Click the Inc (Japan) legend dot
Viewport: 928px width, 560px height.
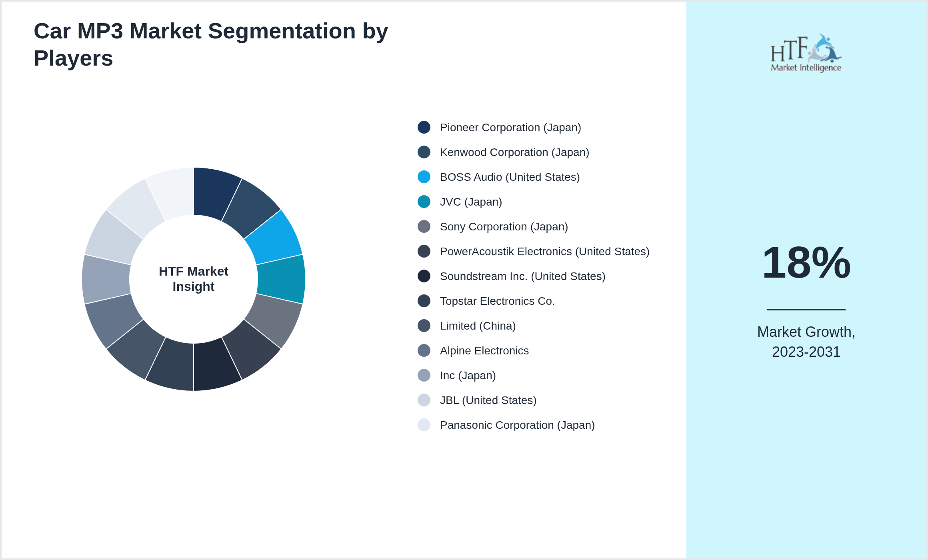click(424, 375)
